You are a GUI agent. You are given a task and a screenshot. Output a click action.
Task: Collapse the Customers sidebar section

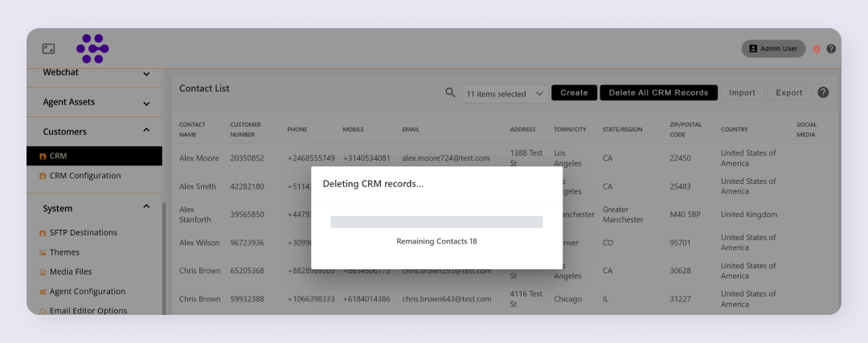(146, 131)
